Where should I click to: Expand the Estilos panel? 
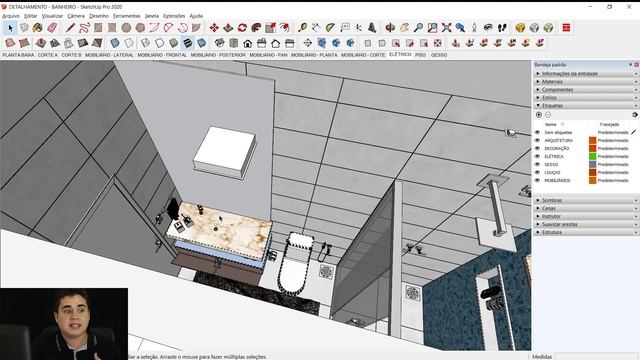coord(586,98)
